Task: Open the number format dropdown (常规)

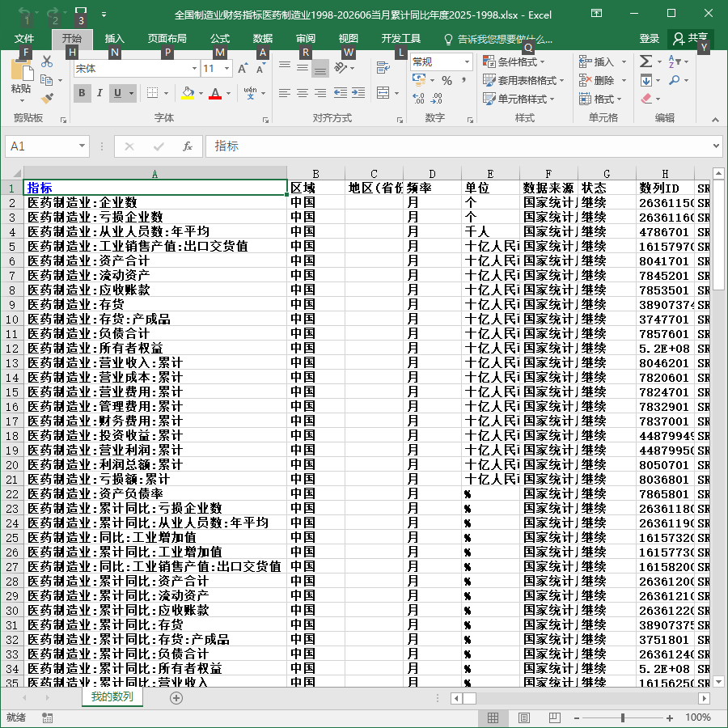Action: [x=467, y=61]
